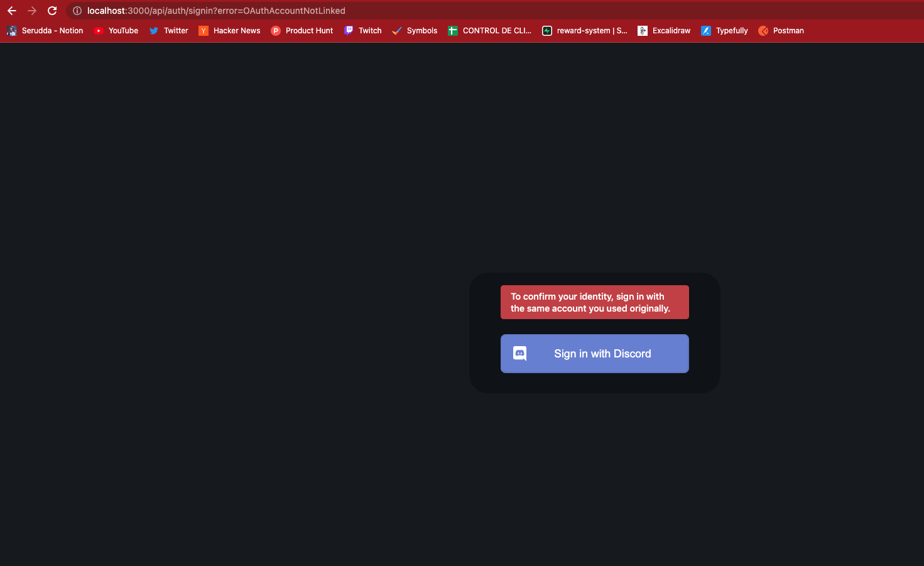
Task: Navigate back using the back arrow
Action: 11,11
